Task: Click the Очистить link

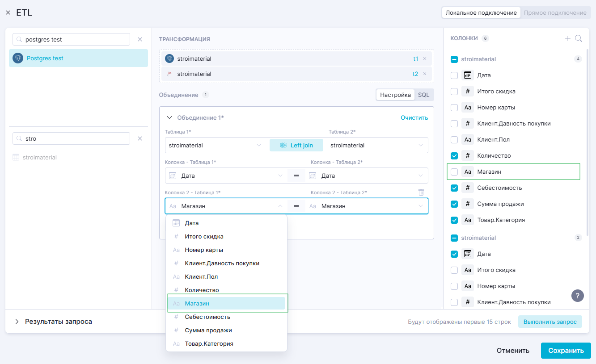Action: coord(414,117)
